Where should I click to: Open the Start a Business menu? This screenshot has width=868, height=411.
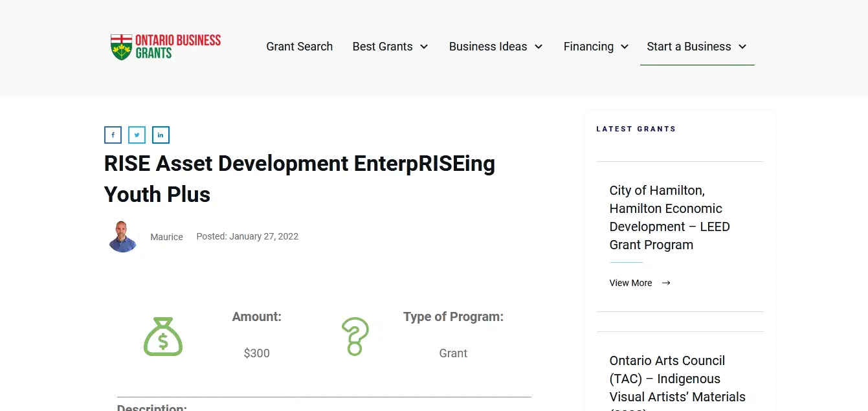[x=689, y=47]
